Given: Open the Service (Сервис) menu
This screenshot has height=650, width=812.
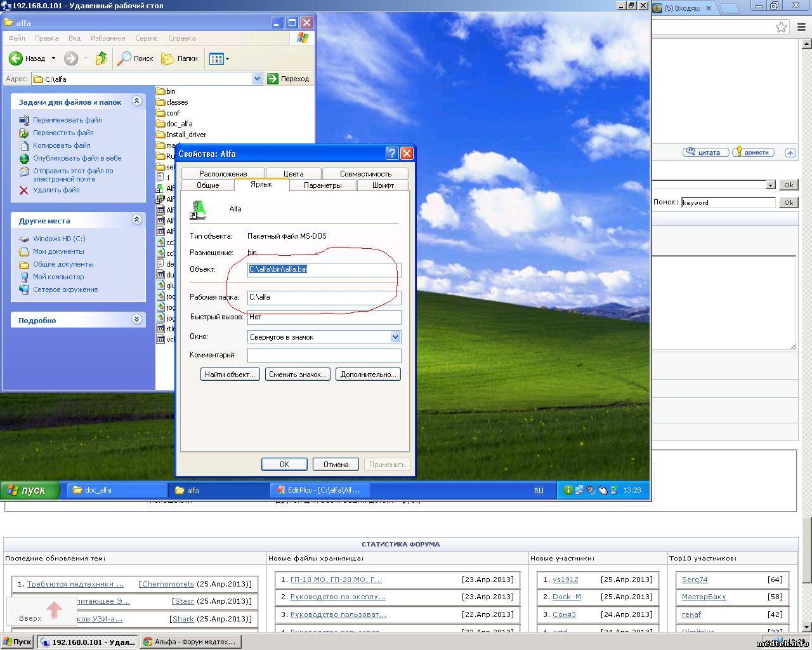Looking at the screenshot, I should click(147, 38).
